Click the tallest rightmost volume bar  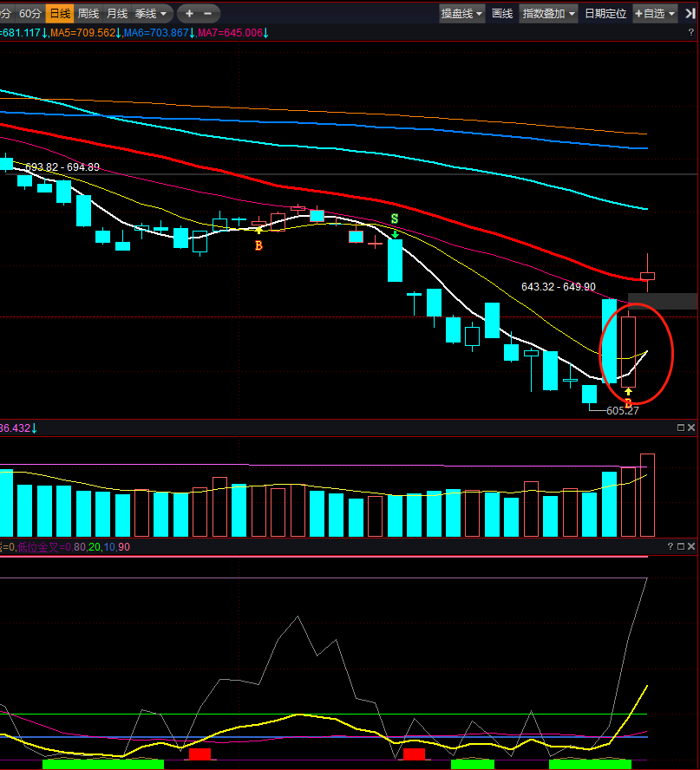click(x=647, y=495)
